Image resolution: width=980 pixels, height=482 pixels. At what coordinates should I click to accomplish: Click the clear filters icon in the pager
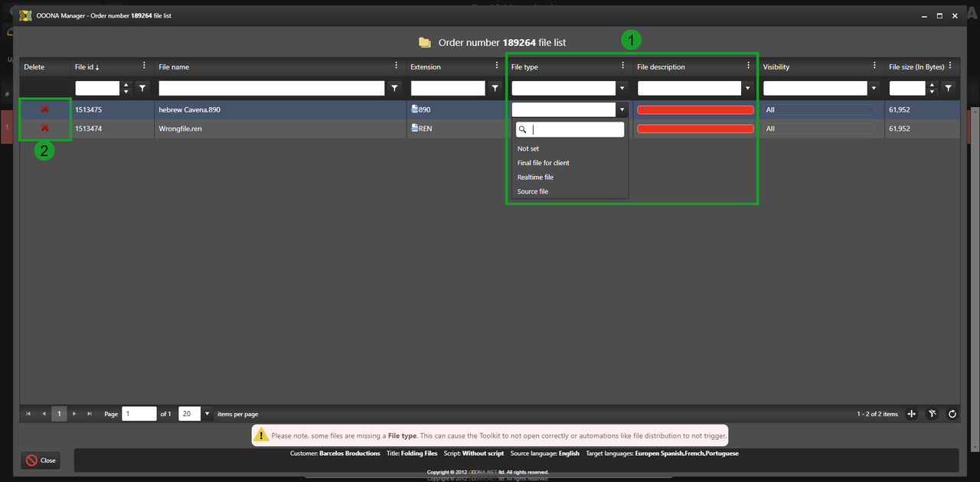(932, 414)
